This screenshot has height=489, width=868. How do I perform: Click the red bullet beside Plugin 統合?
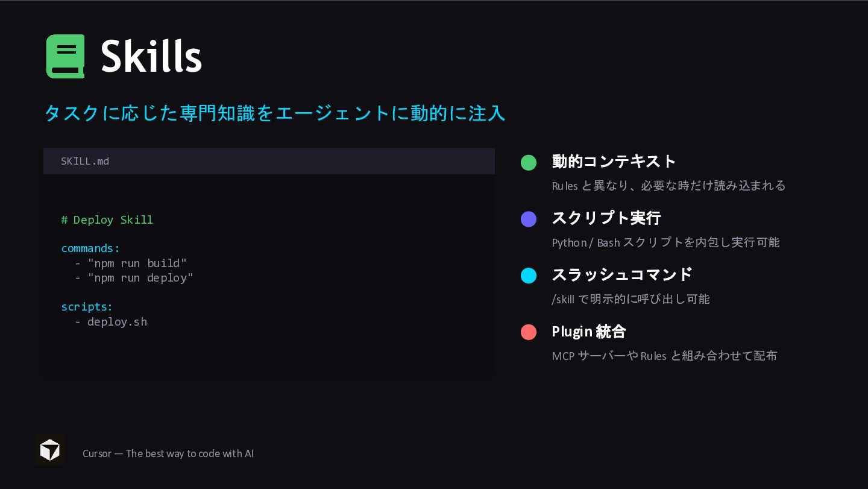(x=529, y=332)
